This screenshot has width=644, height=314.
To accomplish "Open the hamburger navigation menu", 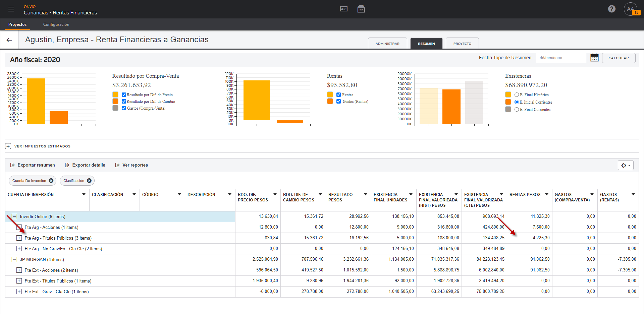I will point(11,9).
